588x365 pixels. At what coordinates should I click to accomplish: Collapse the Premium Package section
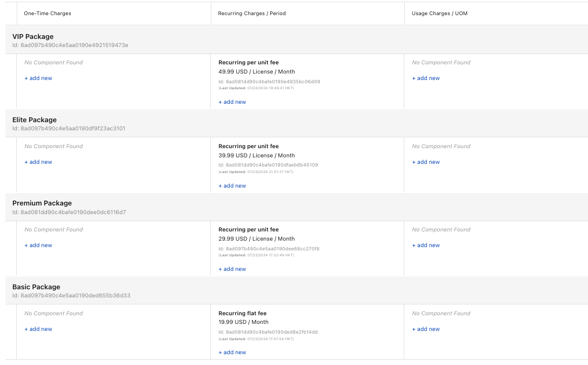[41, 203]
